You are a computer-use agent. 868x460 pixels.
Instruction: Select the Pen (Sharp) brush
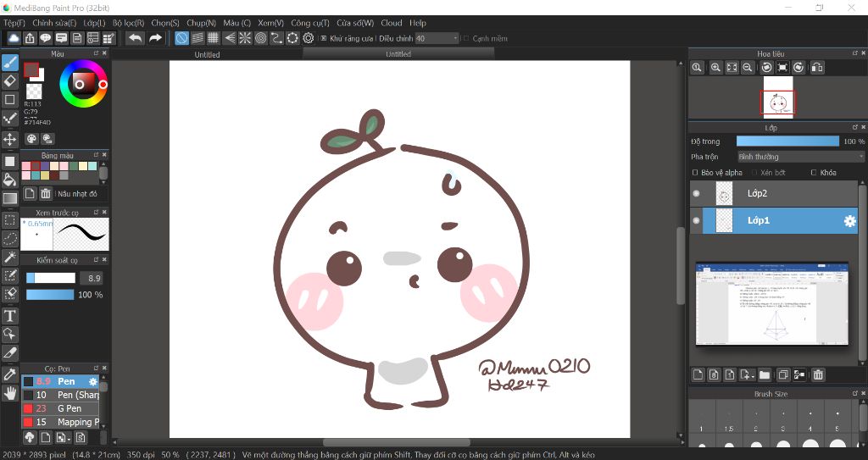click(x=60, y=395)
